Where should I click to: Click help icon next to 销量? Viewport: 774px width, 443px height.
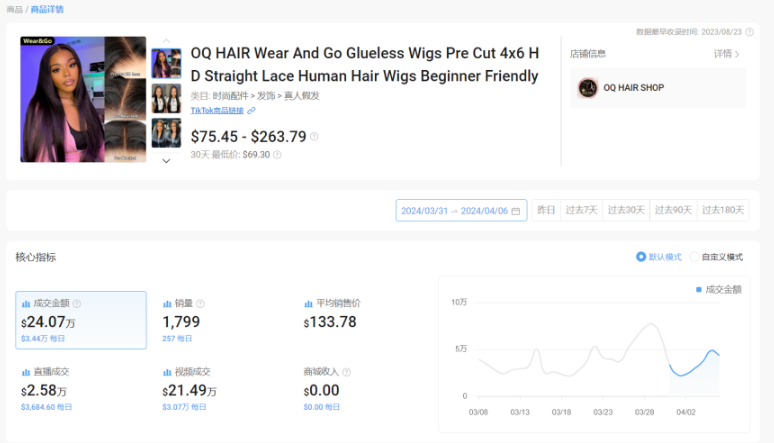201,303
